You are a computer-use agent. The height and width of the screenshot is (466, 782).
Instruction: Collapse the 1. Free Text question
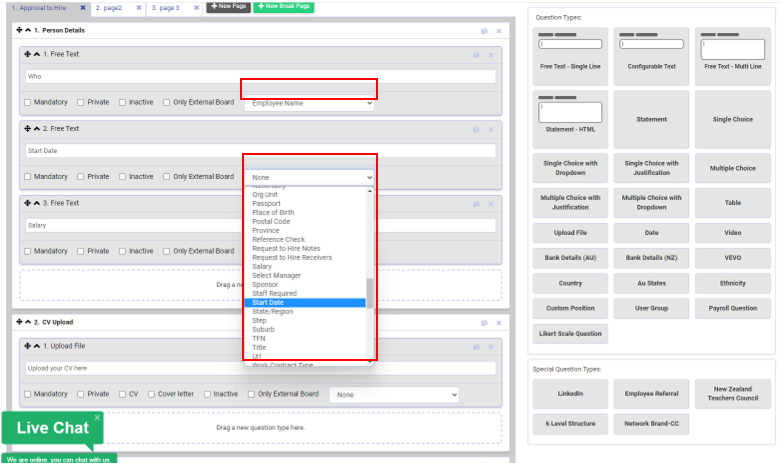click(36, 54)
